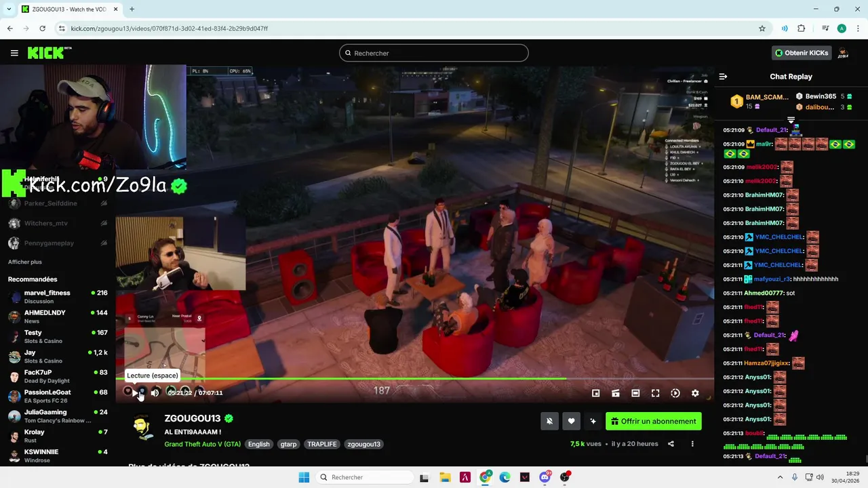Click the address bar URL

[170, 28]
